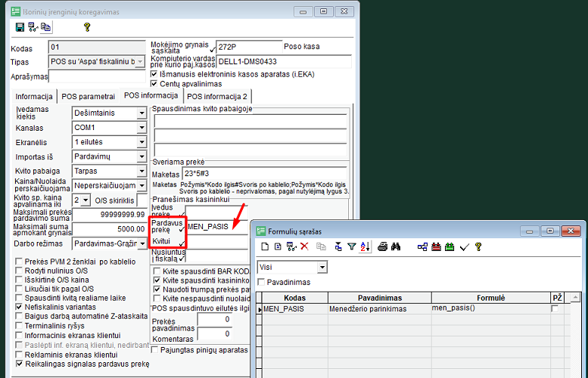Screen dimensions: 588x378
Task: Sort records with the A-Z icon
Action: [365, 246]
